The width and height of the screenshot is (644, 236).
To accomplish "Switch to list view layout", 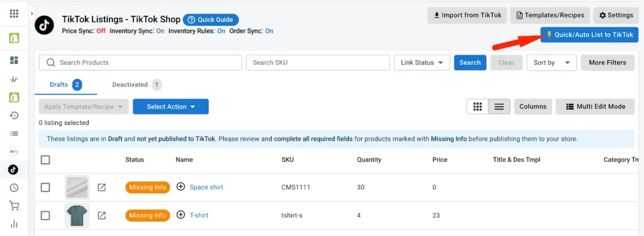I will (499, 107).
